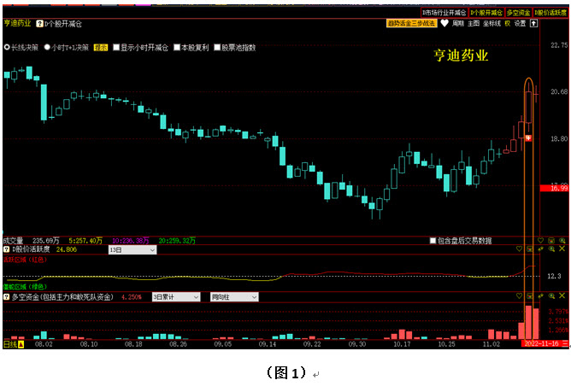Click heart icon in the 多空资金 panel row
The width and height of the screenshot is (571, 392).
click(x=519, y=295)
